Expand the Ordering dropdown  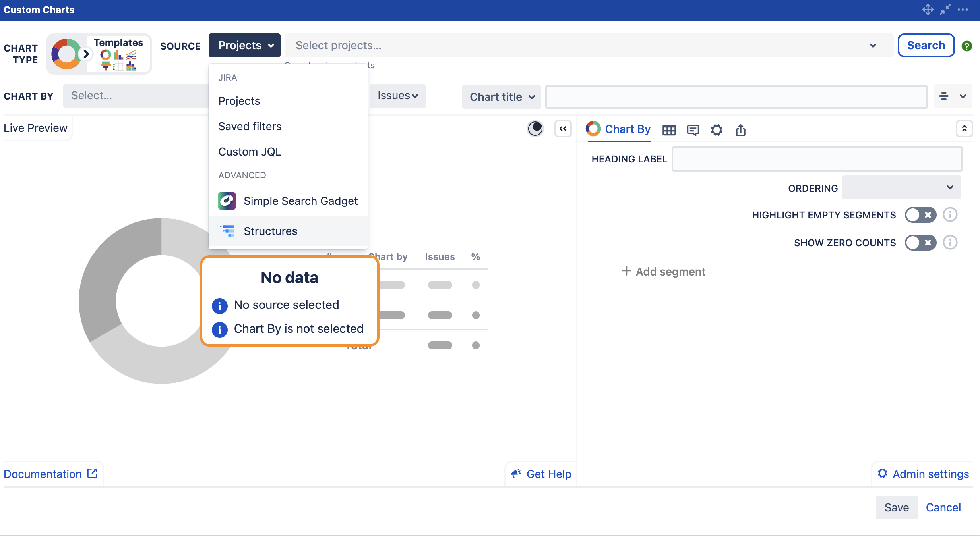901,187
